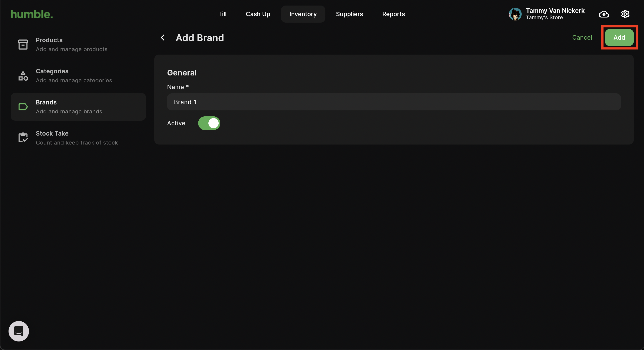
Task: Click 'Add and manage brands' description
Action: coord(69,111)
